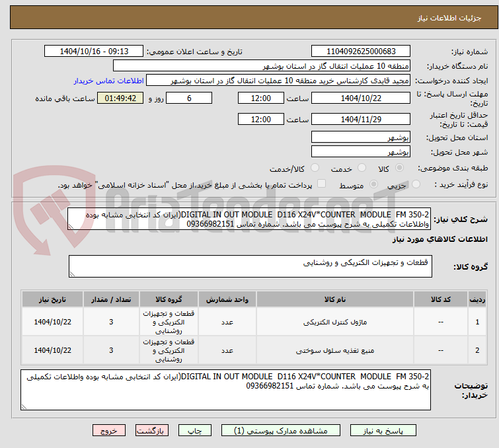Click the منبع تغذیه سلول سوختی item cell

click(x=335, y=350)
